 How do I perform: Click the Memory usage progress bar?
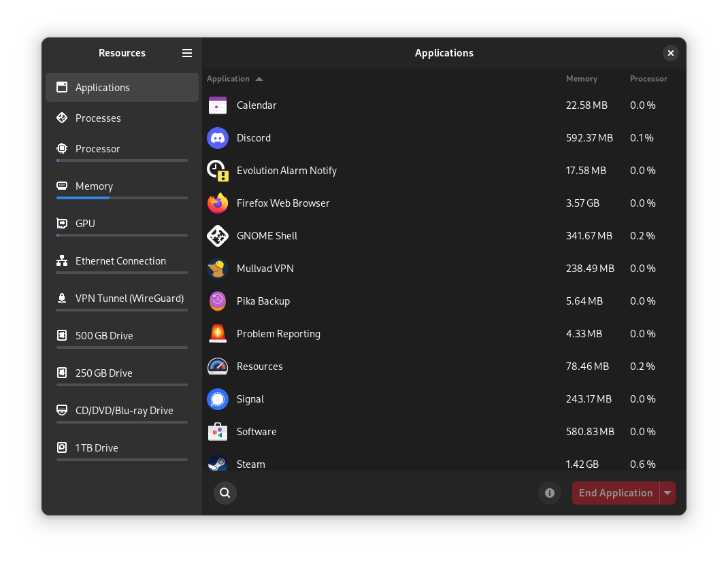tap(122, 198)
